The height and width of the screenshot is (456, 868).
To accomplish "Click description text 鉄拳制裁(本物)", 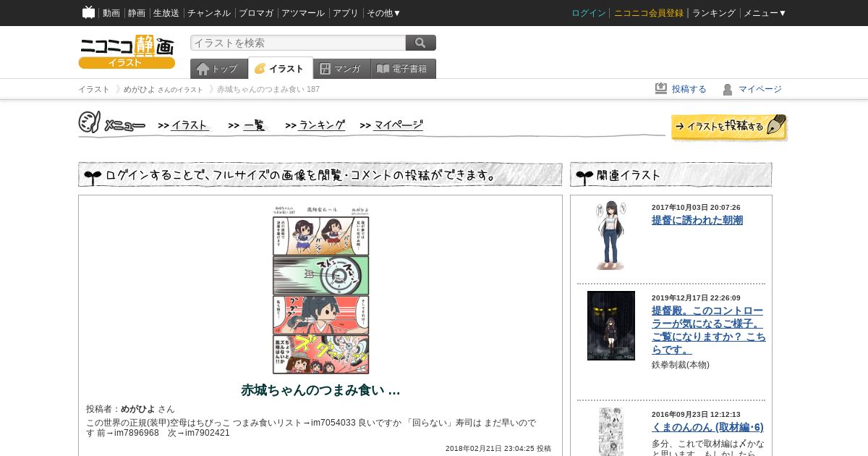I will click(681, 365).
